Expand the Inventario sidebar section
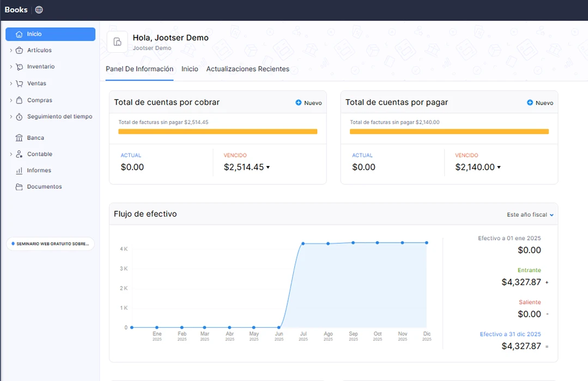 click(x=11, y=67)
